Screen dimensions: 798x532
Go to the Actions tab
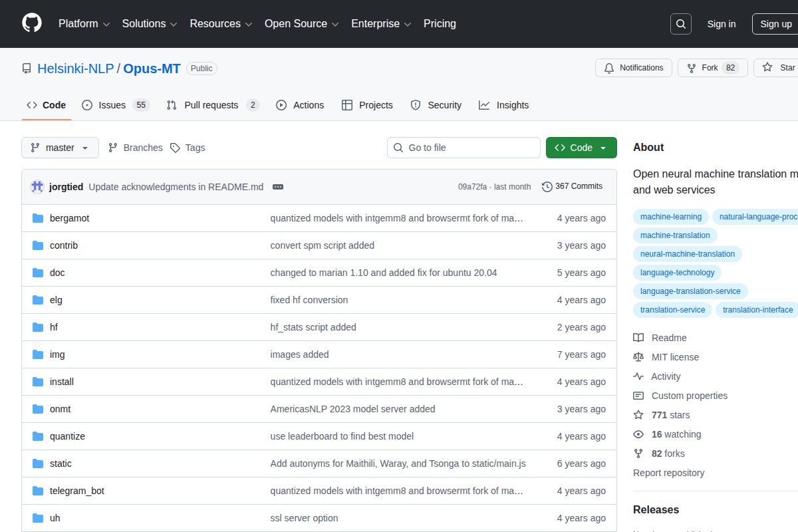pyautogui.click(x=300, y=105)
